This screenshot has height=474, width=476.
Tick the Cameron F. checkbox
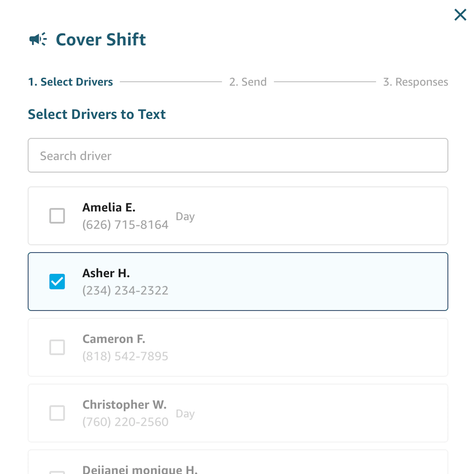(57, 347)
